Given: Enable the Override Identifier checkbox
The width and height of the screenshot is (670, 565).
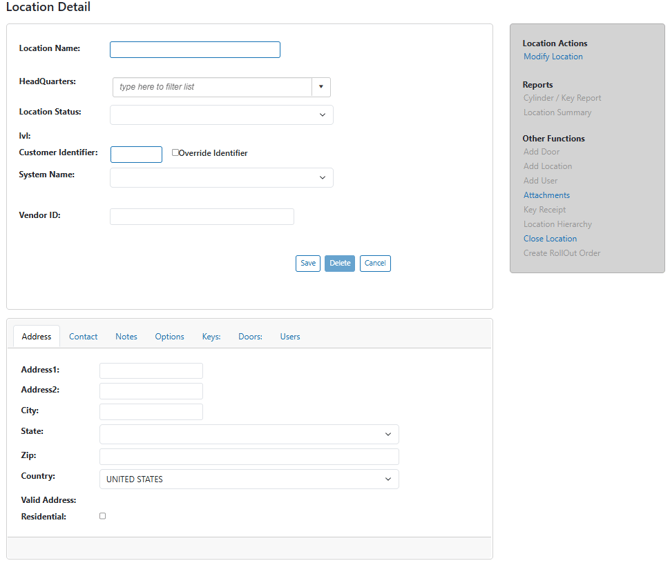Looking at the screenshot, I should point(176,153).
